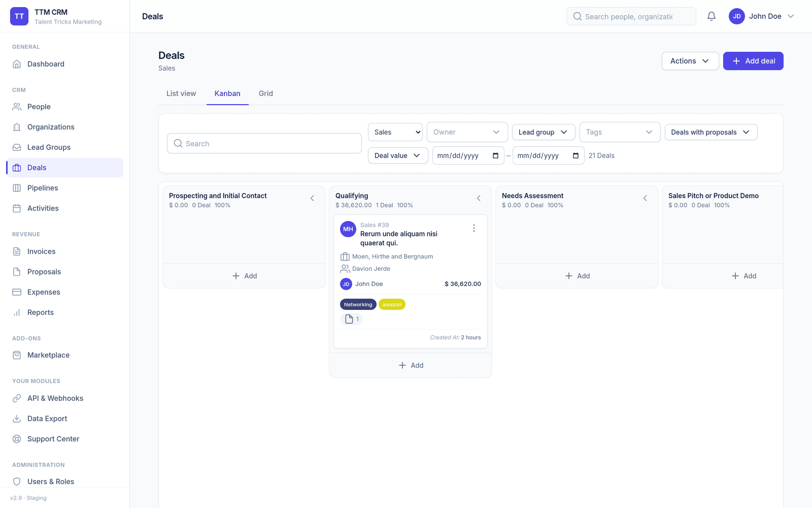
Task: Click Moen, Hirthe and Bergnaum organization
Action: click(x=393, y=257)
